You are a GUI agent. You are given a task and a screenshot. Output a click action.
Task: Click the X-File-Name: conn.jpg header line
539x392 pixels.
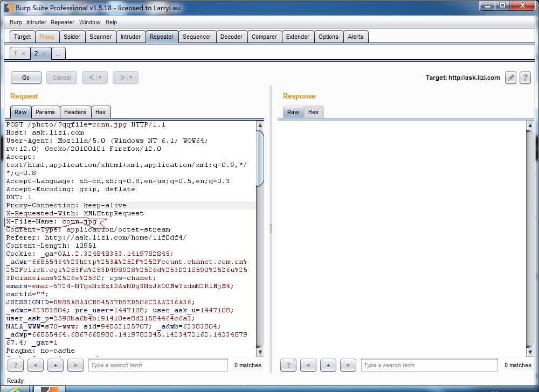52,221
